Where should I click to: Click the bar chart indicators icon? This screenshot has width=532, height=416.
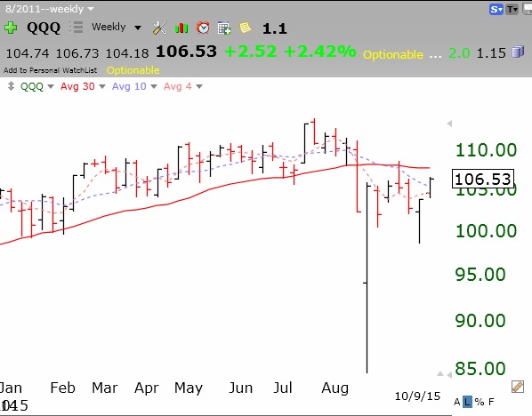pos(181,28)
